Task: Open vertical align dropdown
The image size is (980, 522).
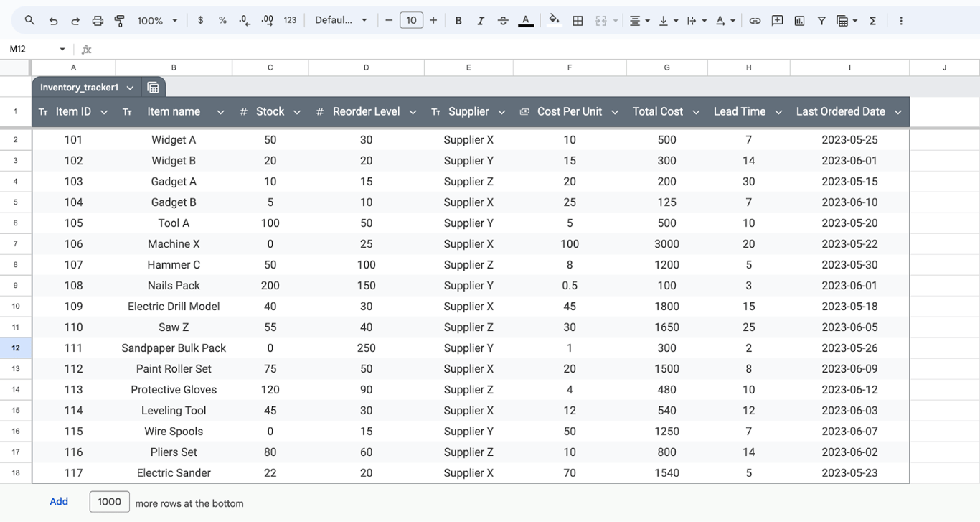Action: pos(668,21)
